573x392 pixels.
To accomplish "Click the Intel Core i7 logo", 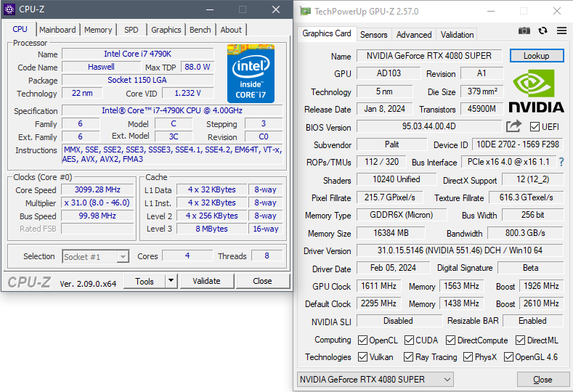I will tap(251, 73).
